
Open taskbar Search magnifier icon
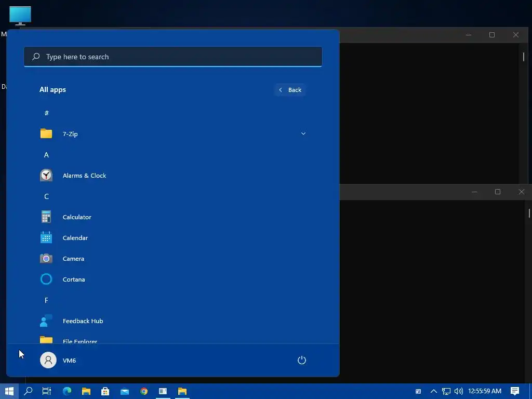(x=28, y=391)
